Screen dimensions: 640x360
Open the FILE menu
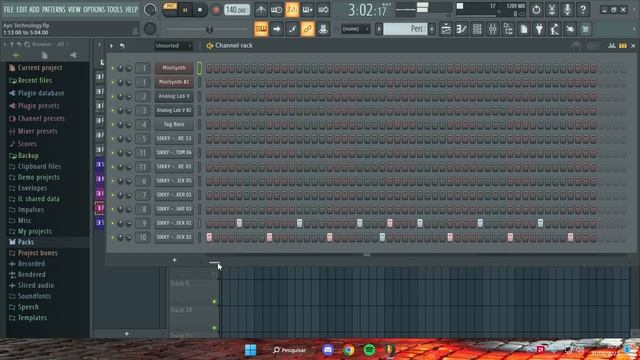[x=8, y=9]
